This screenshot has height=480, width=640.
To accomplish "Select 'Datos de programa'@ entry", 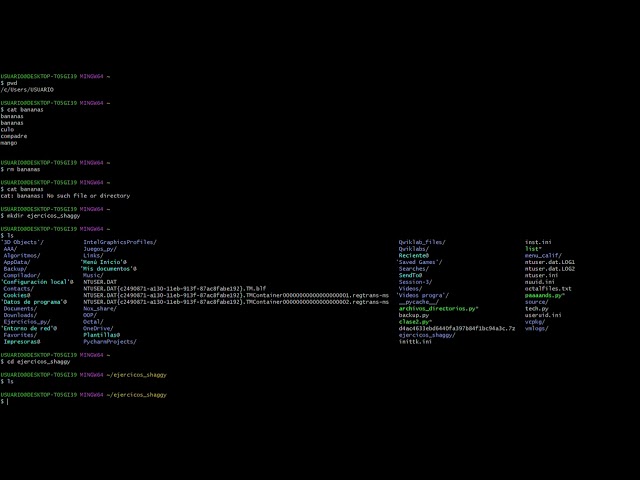I will (x=34, y=302).
